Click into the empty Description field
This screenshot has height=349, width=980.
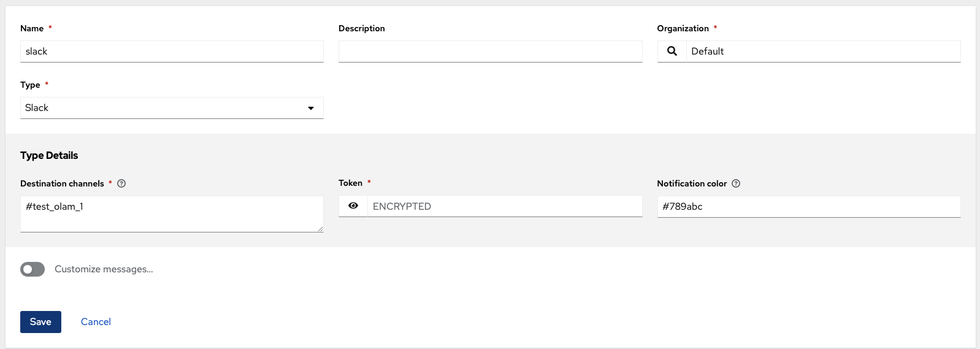(x=490, y=52)
